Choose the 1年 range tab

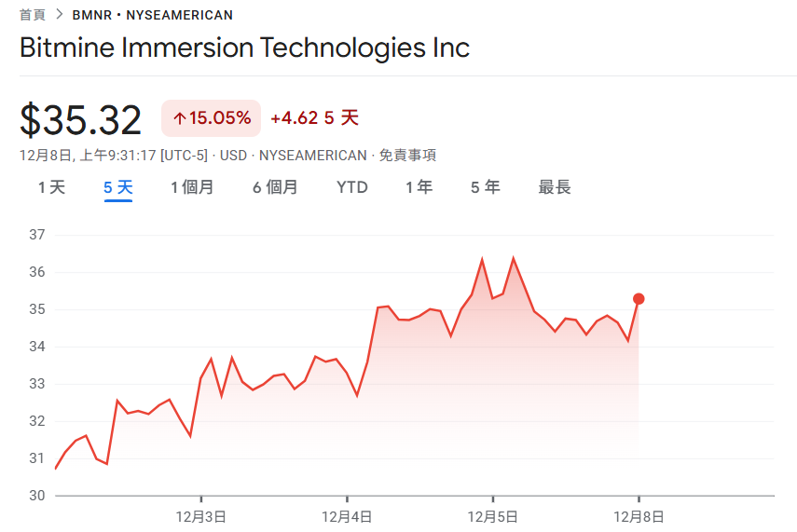click(x=419, y=187)
